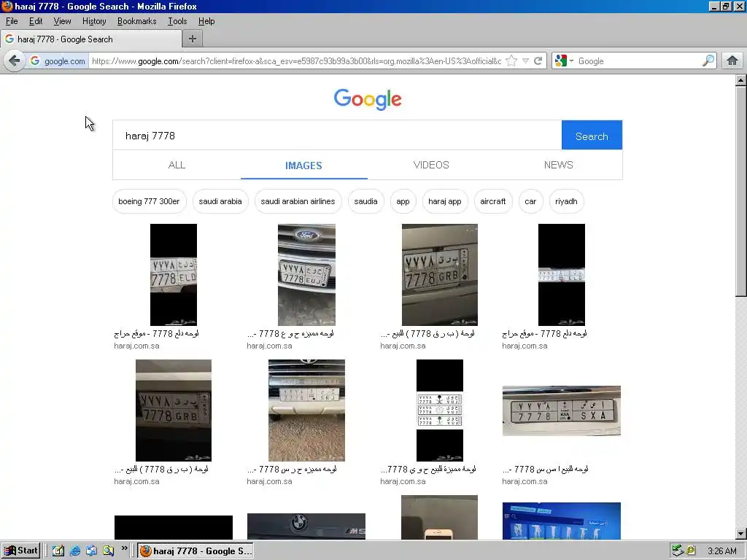
Task: Click the haraj.com.sa link under the Ford plate
Action: click(270, 346)
